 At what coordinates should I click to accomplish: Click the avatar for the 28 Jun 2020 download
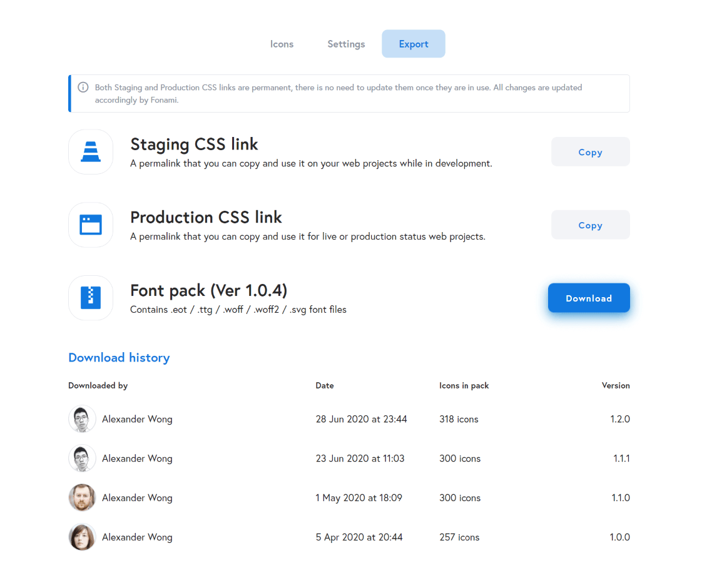(x=82, y=419)
